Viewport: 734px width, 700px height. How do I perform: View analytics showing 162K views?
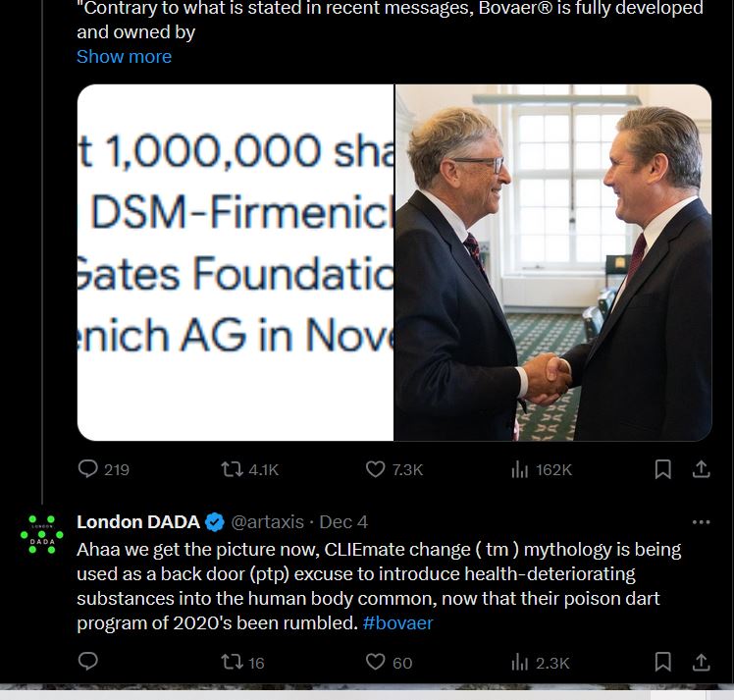click(520, 469)
